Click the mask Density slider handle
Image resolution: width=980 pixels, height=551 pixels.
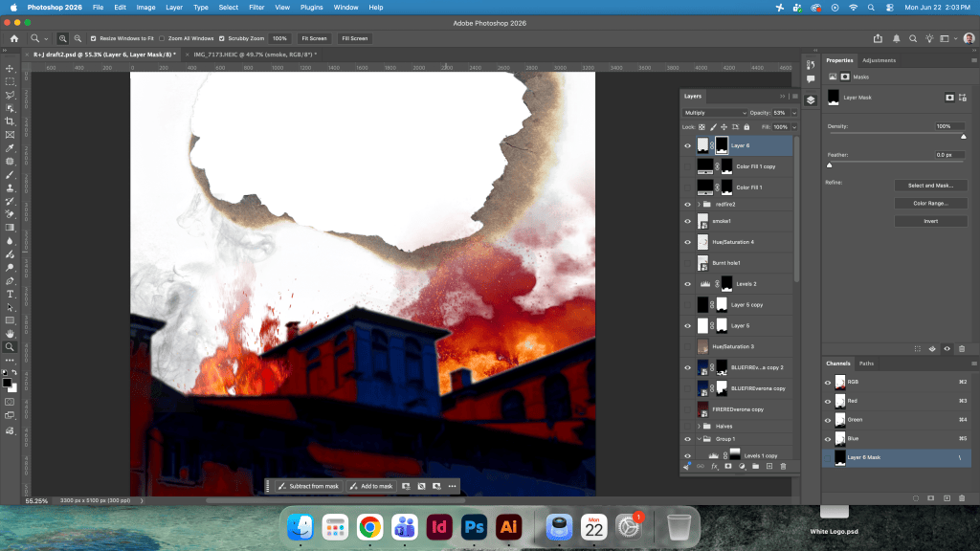coord(963,136)
